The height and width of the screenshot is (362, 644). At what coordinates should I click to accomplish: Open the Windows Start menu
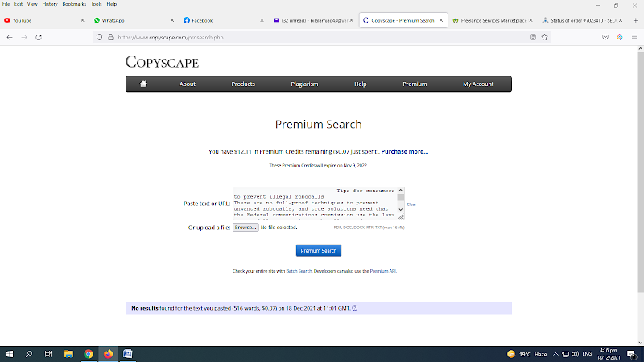[10, 354]
